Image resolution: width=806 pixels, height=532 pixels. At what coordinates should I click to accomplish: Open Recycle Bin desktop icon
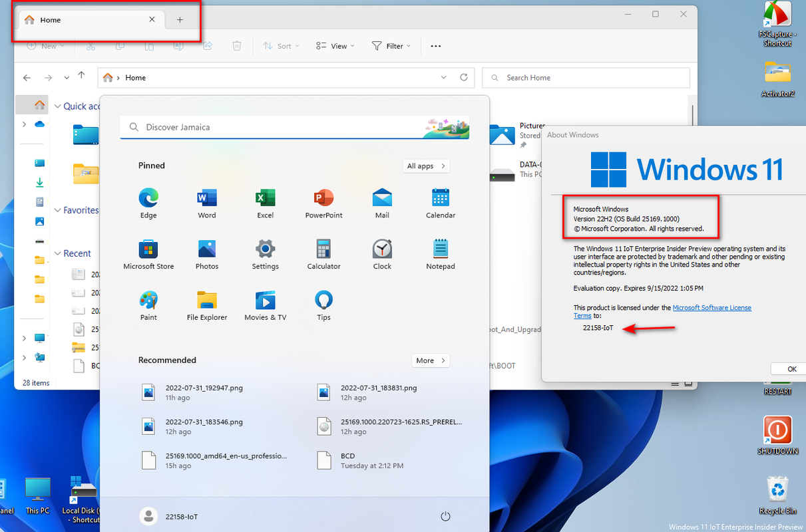pos(777,495)
